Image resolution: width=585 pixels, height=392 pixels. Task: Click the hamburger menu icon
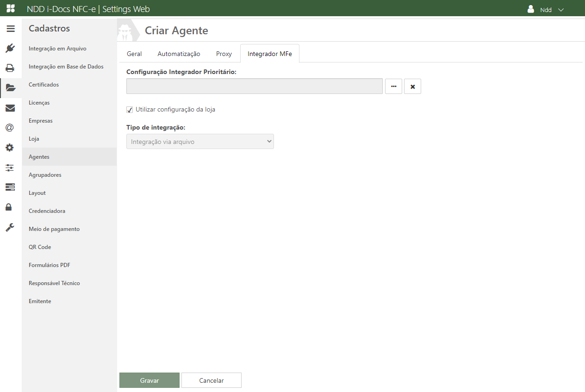pyautogui.click(x=10, y=29)
